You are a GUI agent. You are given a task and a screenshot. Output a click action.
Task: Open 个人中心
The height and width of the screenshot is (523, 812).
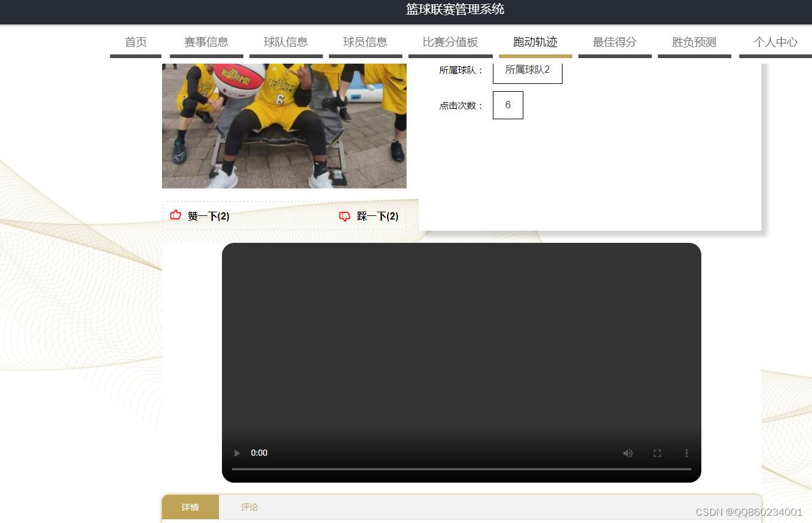[x=775, y=42]
